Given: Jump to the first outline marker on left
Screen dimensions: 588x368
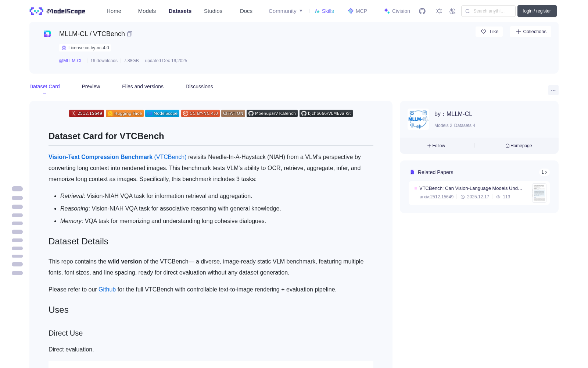Looking at the screenshot, I should (x=17, y=189).
